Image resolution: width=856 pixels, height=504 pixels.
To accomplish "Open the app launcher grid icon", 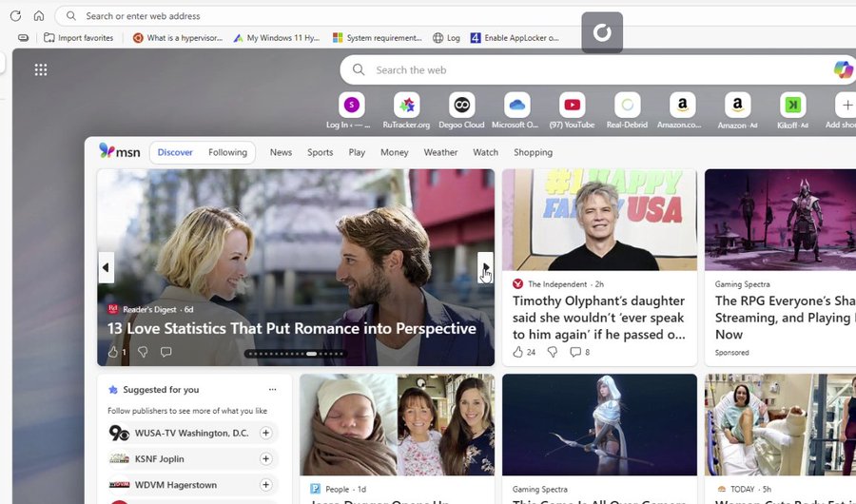I will click(x=41, y=69).
